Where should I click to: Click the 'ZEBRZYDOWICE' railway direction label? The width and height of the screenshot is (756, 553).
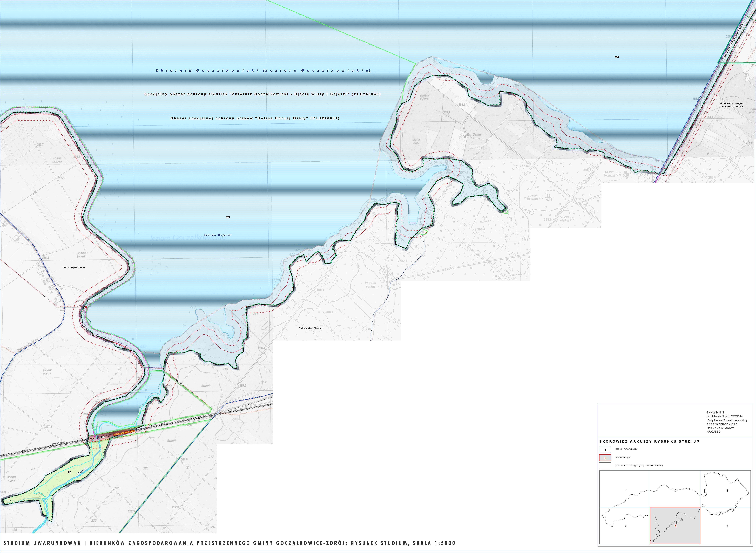[58, 443]
